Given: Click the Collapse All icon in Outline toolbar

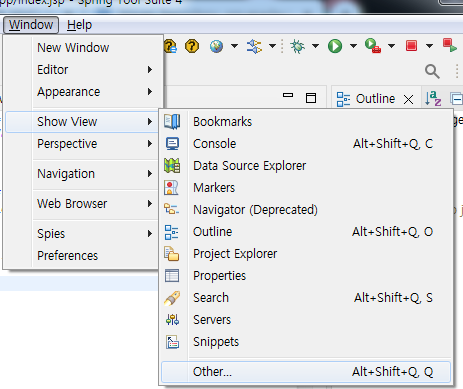Looking at the screenshot, I should pyautogui.click(x=456, y=99).
